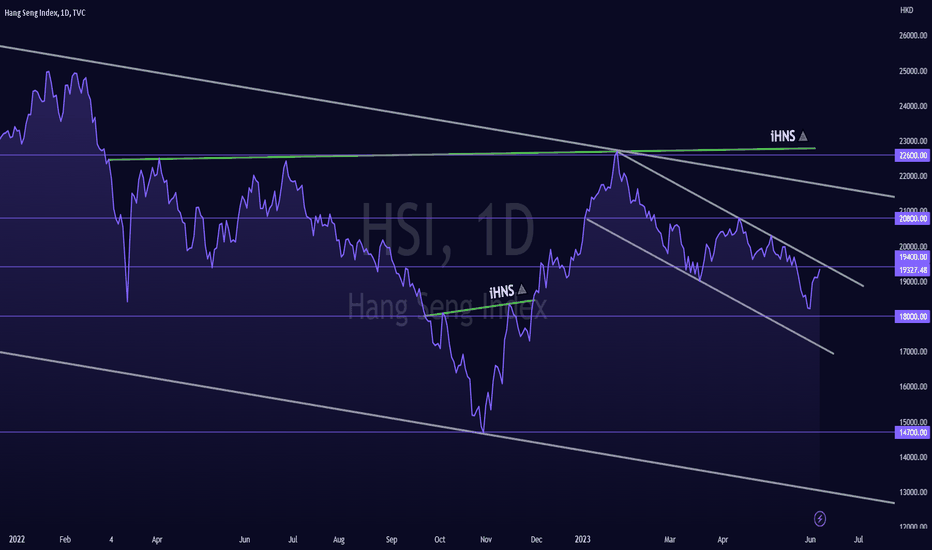Click the 25000.00 price axis label
The image size is (932, 550).
tap(913, 71)
